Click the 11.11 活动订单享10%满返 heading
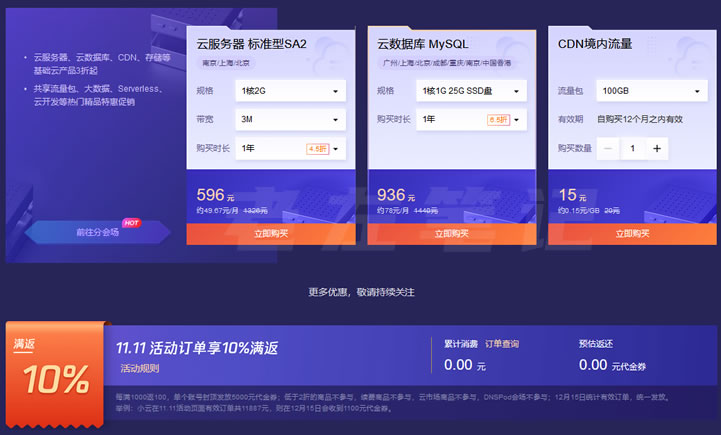This screenshot has height=435, width=721. 197,348
